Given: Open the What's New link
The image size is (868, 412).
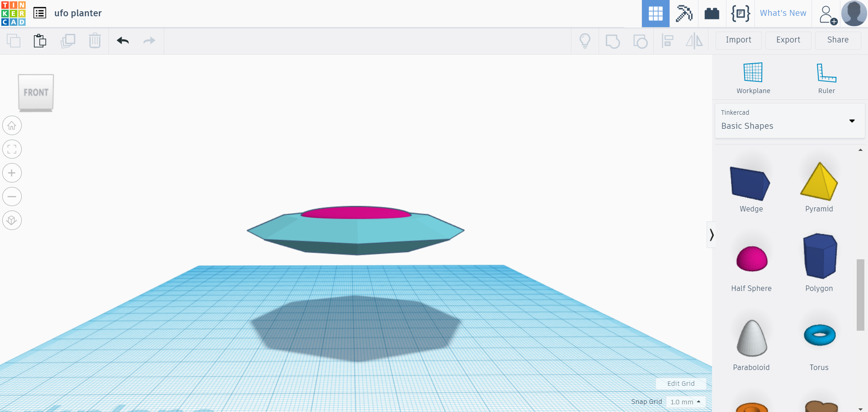Looking at the screenshot, I should (783, 13).
